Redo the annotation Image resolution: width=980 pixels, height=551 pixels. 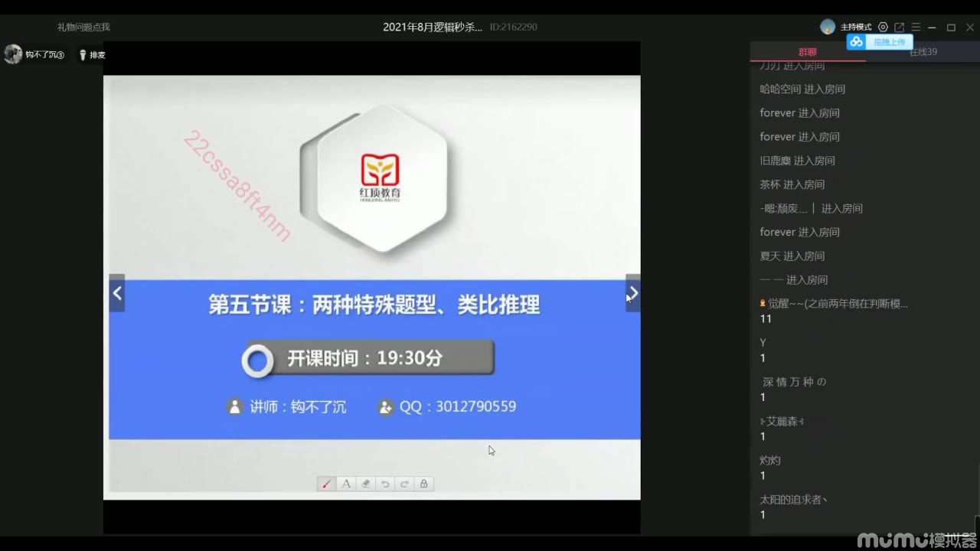tap(404, 484)
